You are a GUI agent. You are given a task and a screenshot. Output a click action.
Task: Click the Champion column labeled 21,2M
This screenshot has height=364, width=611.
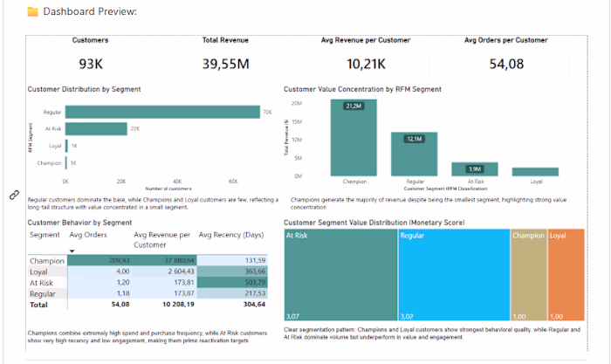354,138
